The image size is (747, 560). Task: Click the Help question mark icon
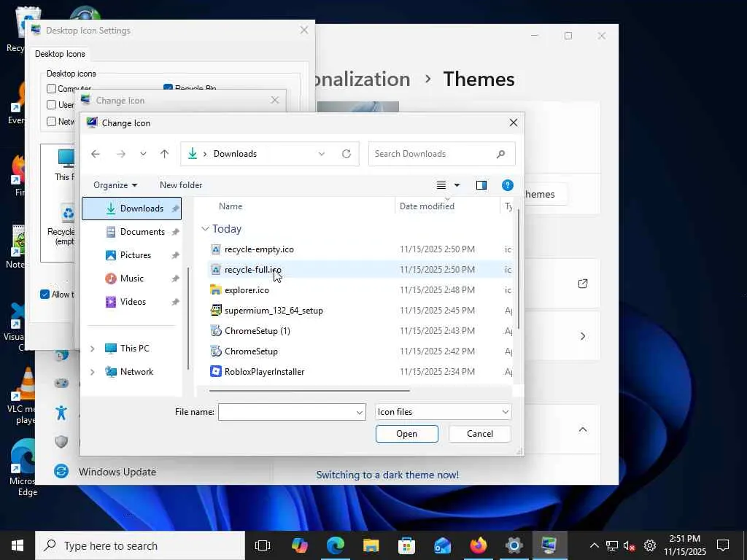pos(508,185)
